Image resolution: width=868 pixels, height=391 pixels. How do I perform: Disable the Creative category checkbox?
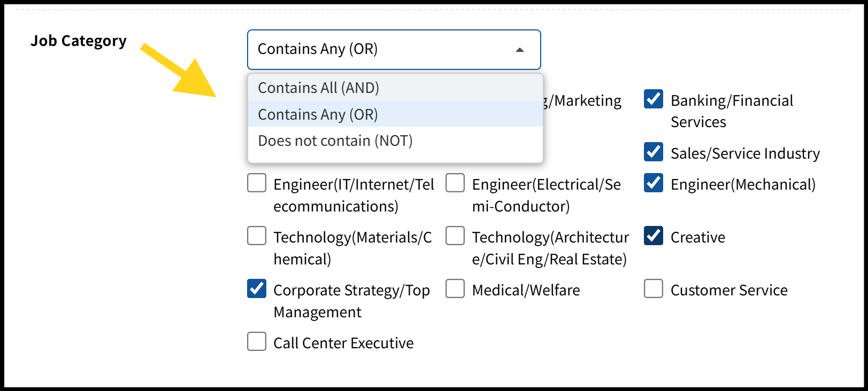(x=654, y=236)
